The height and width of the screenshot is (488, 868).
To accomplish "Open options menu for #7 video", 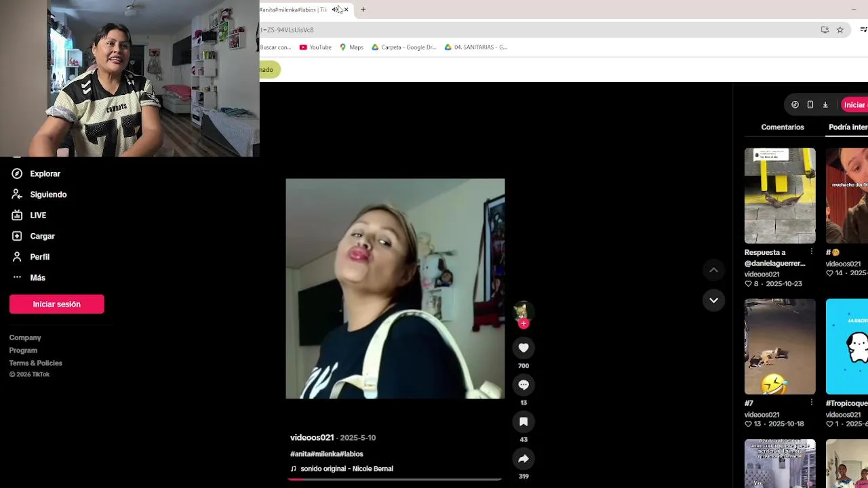I will 811,403.
